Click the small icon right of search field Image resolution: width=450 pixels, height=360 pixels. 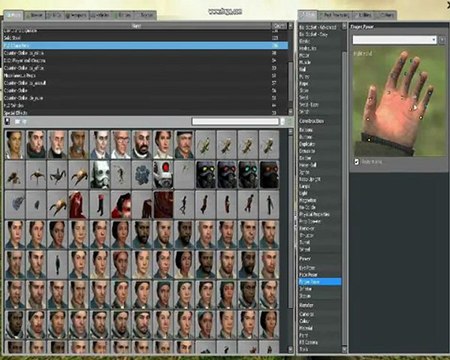tap(283, 122)
